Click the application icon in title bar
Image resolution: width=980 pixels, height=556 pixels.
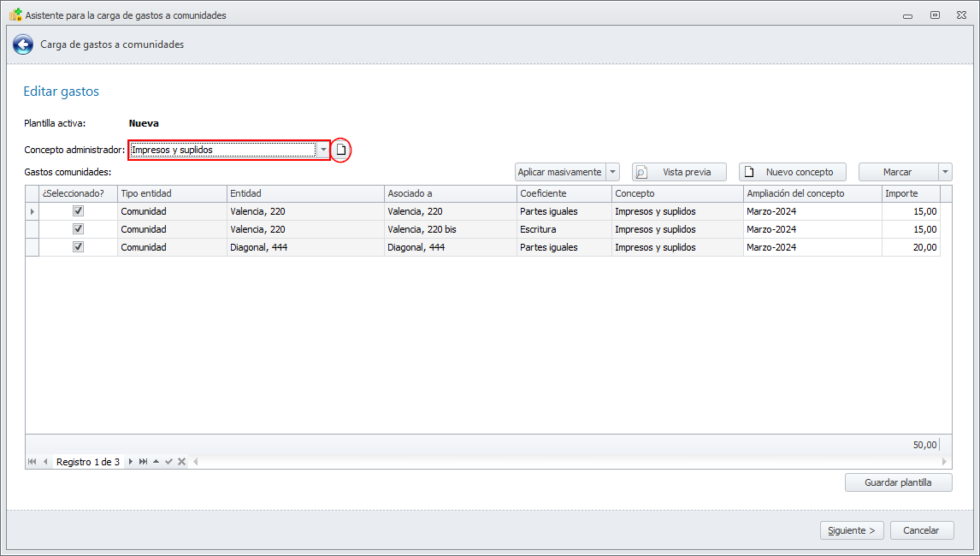coord(15,15)
